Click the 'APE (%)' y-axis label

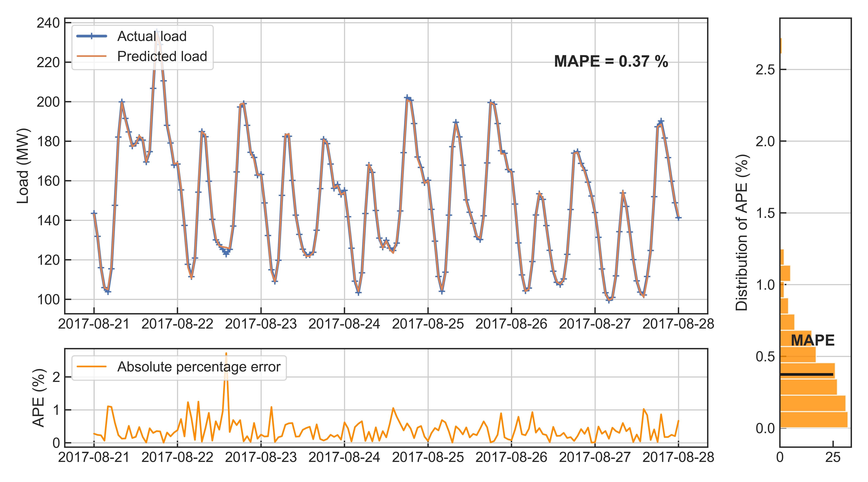click(x=39, y=398)
